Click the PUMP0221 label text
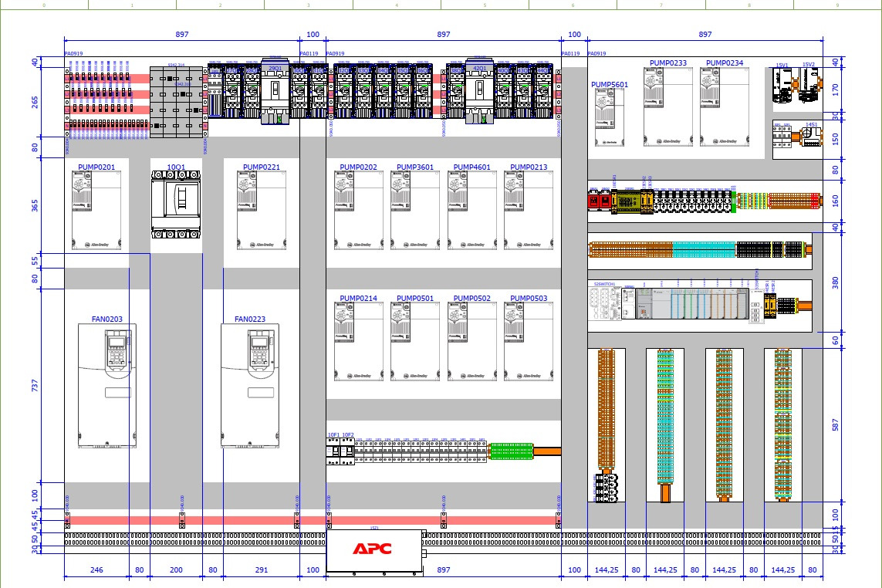 [262, 167]
